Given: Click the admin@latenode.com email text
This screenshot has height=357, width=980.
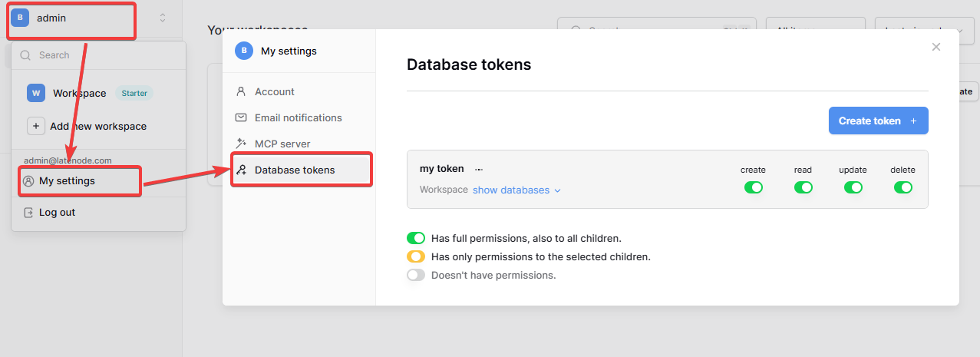Looking at the screenshot, I should coord(68,160).
